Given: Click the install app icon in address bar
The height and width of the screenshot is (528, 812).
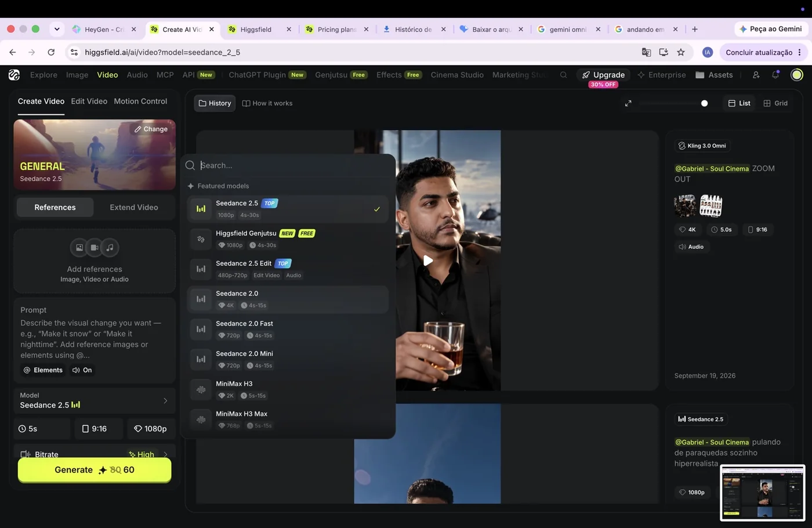Looking at the screenshot, I should [664, 52].
